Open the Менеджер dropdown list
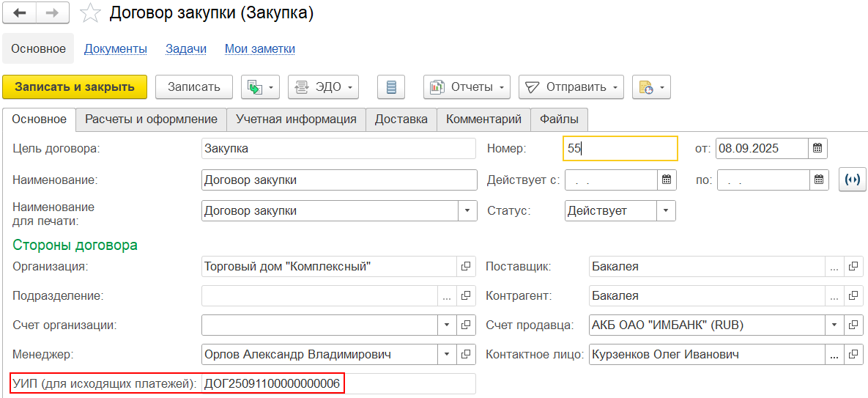The image size is (868, 398). point(447,355)
